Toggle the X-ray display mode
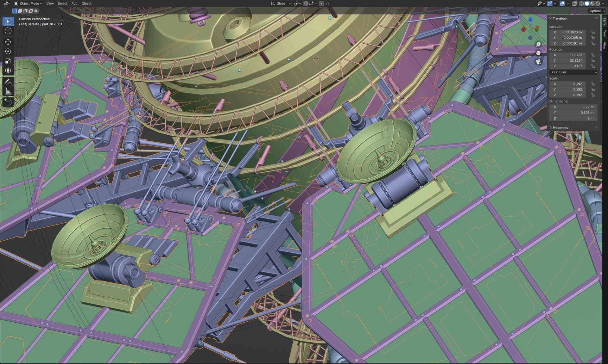Screen dimensions: 608x364 (574, 3)
